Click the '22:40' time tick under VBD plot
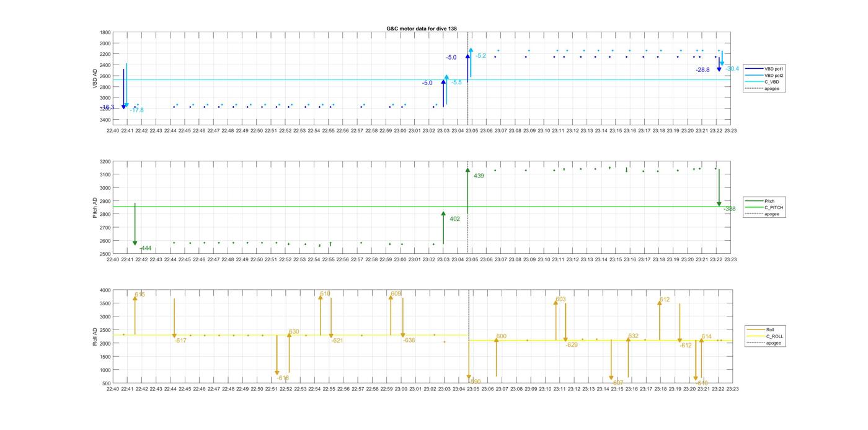This screenshot has width=868, height=430. pos(113,131)
